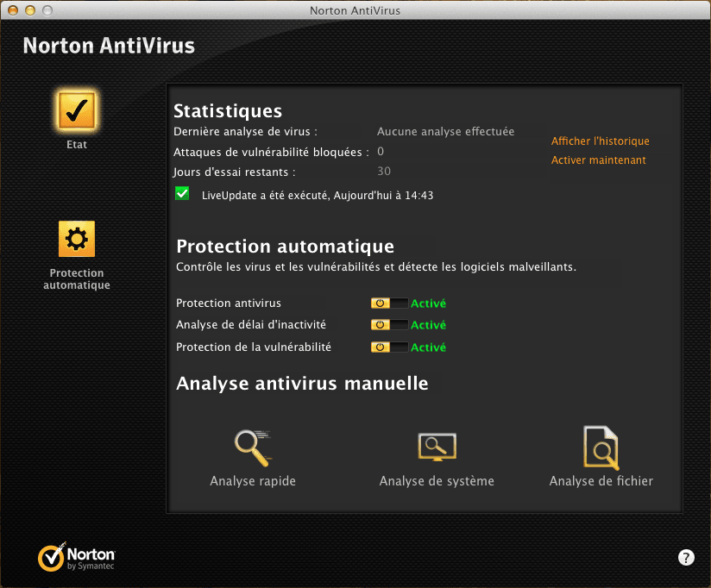Open Afficher l'historique link
Screen dimensions: 711x588
click(x=600, y=141)
